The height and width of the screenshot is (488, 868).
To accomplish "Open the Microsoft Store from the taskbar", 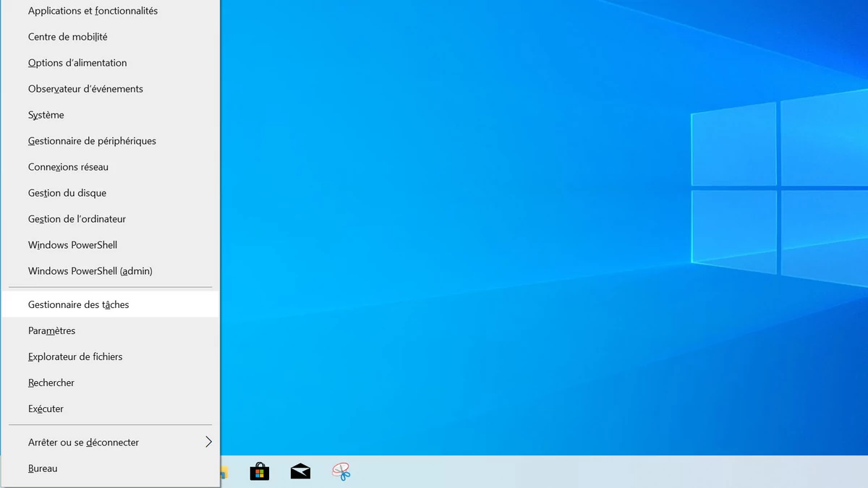I will [x=259, y=471].
